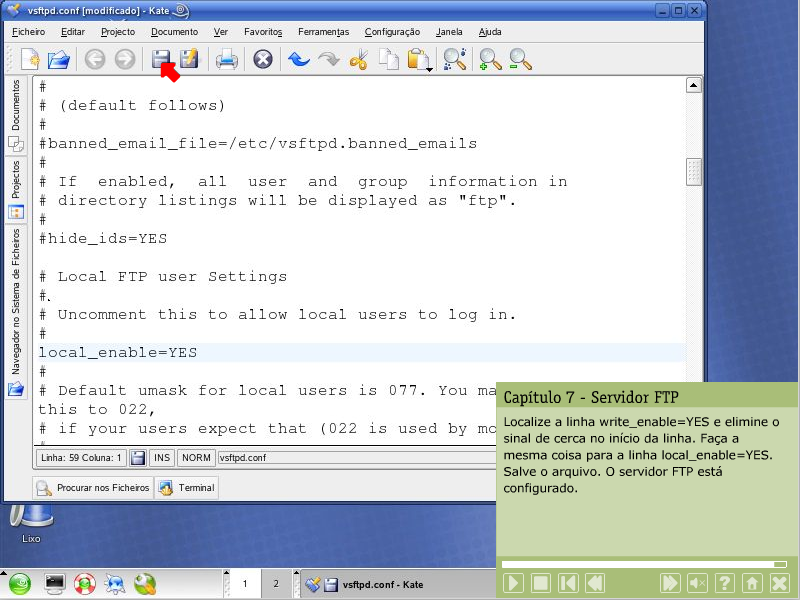Click the New document toolbar icon
Screen dimensions: 800x600
[x=29, y=60]
